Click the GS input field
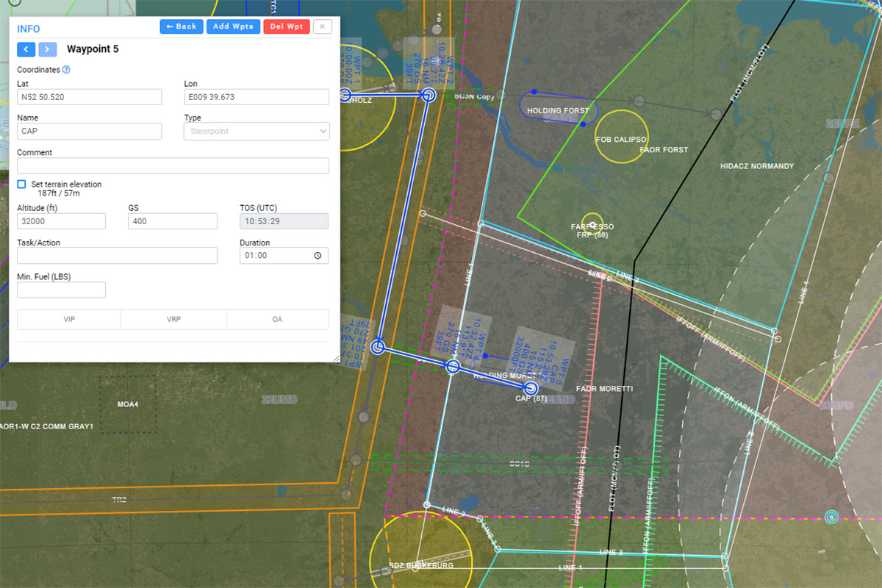The image size is (882, 588). tap(173, 221)
